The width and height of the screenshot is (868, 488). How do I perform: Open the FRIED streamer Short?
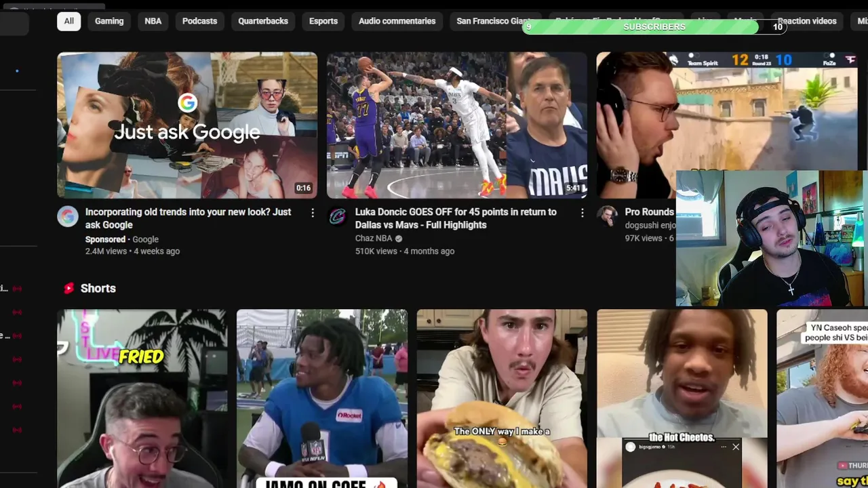pyautogui.click(x=142, y=399)
